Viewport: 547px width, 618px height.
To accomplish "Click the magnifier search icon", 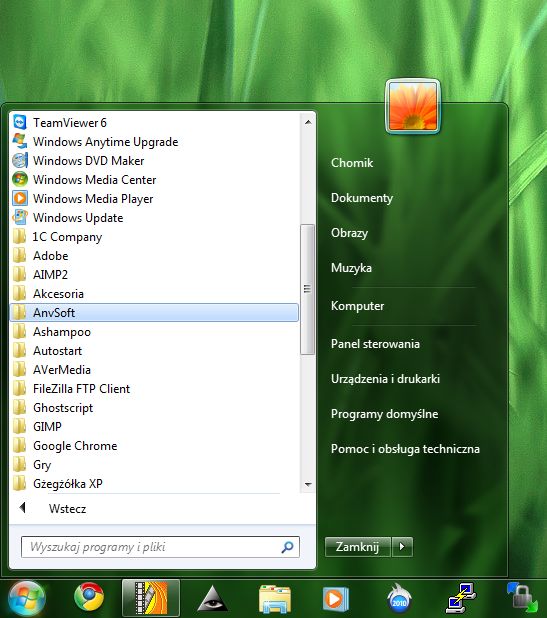I will coord(287,547).
